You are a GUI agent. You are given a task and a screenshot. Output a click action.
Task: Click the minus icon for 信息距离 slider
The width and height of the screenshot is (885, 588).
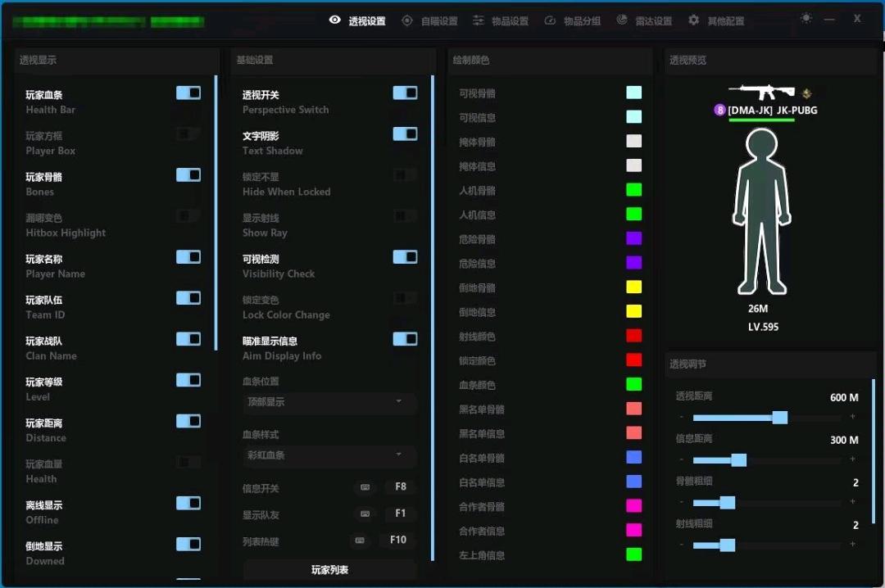(x=682, y=460)
